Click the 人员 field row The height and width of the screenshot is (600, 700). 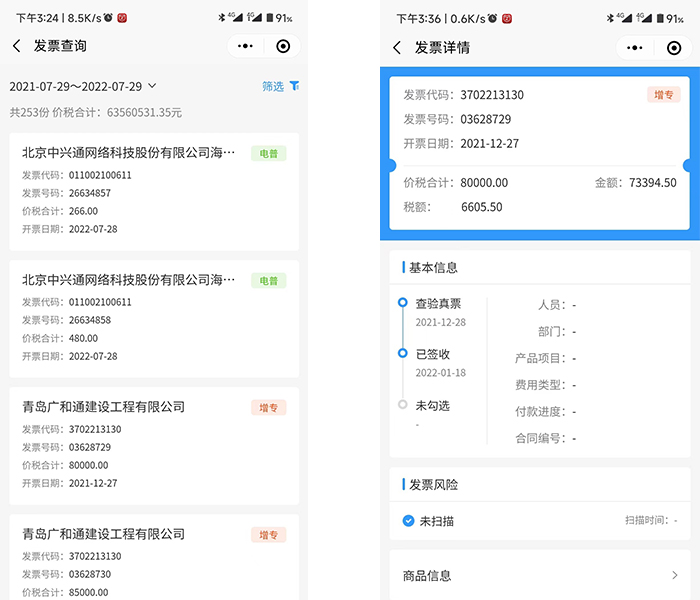[x=557, y=305]
